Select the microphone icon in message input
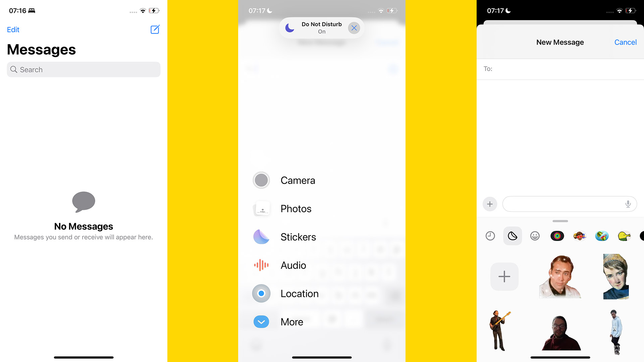 [628, 204]
